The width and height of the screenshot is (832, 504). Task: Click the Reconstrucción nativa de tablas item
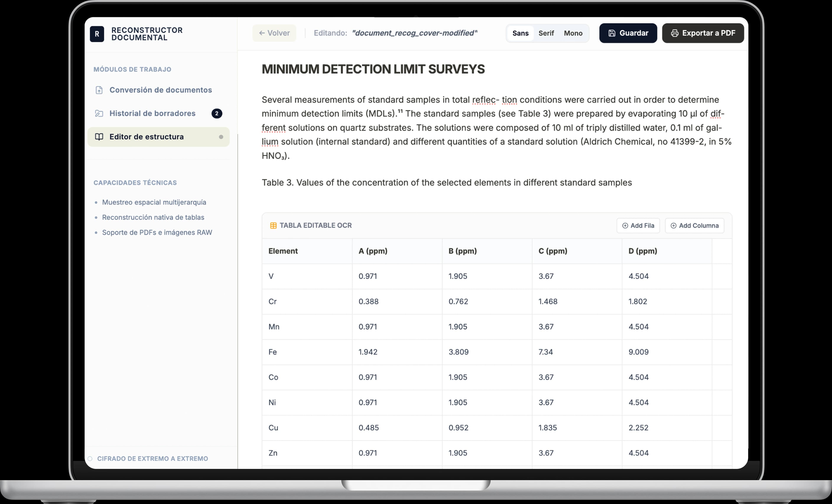(153, 217)
